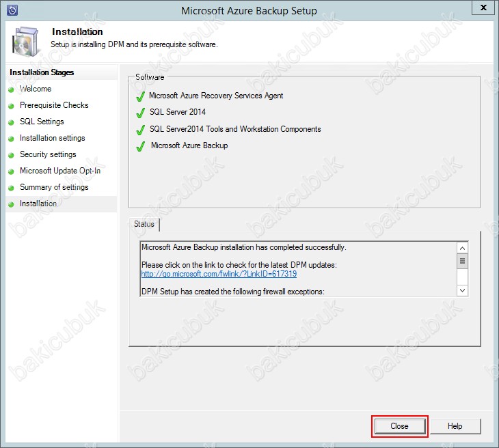Select the Status tab
This screenshot has height=448, width=499.
(144, 224)
